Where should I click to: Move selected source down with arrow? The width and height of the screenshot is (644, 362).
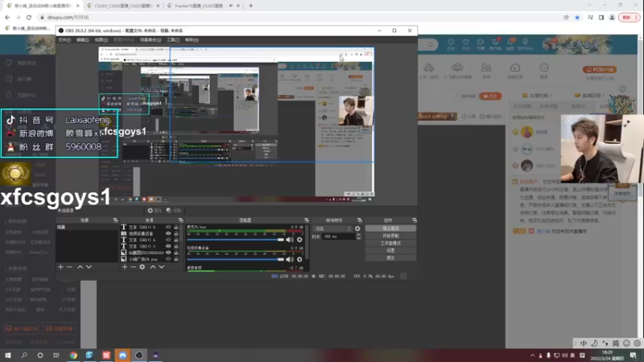[162, 267]
